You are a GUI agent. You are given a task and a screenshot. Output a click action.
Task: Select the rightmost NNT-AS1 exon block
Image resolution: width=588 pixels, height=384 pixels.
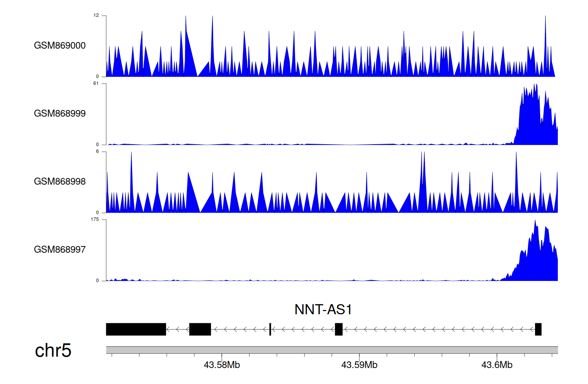pos(538,329)
